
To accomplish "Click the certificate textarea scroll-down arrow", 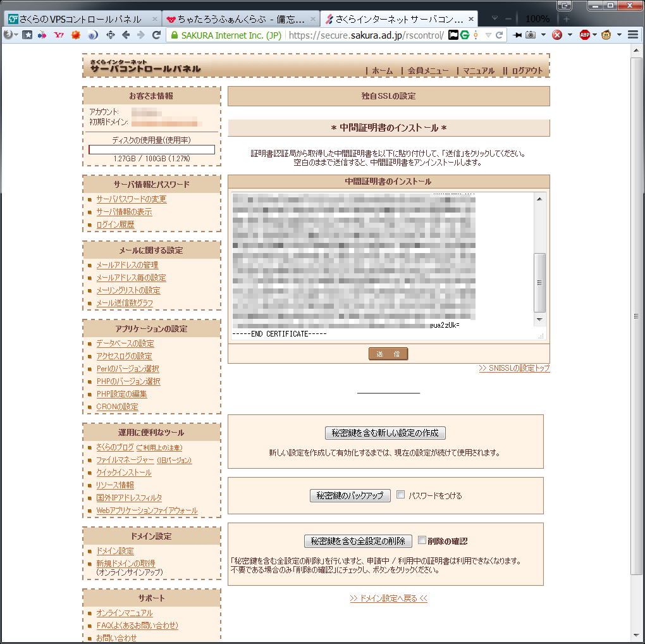I will [x=539, y=319].
